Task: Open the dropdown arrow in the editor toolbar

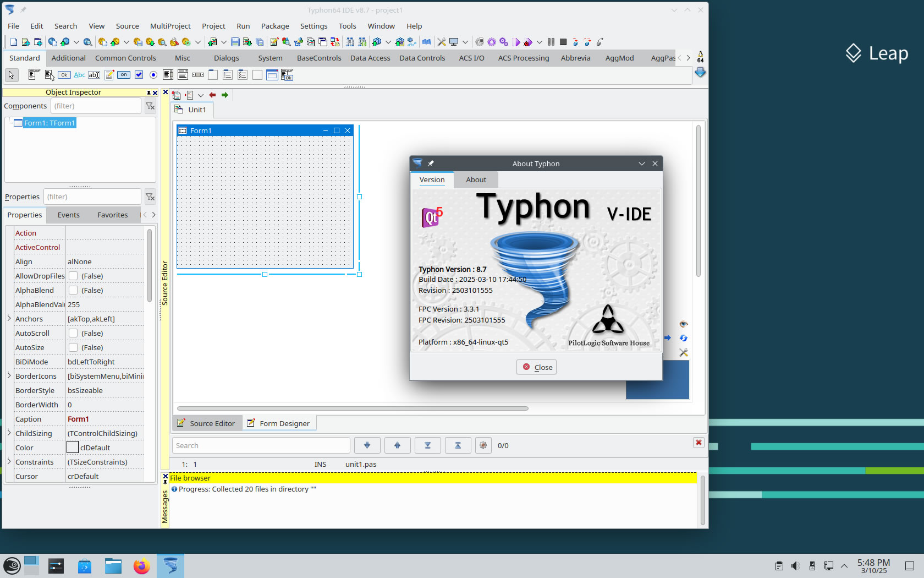Action: [201, 95]
